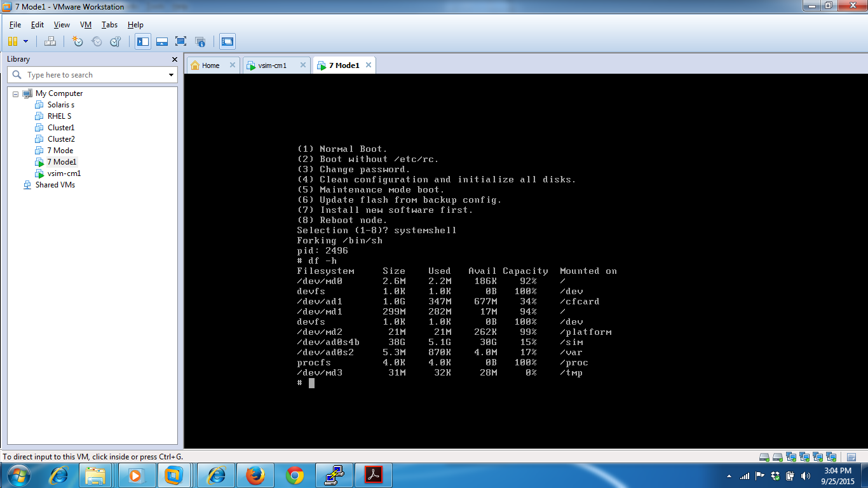Image resolution: width=868 pixels, height=488 pixels.
Task: Toggle the library sidebar view button
Action: point(143,41)
